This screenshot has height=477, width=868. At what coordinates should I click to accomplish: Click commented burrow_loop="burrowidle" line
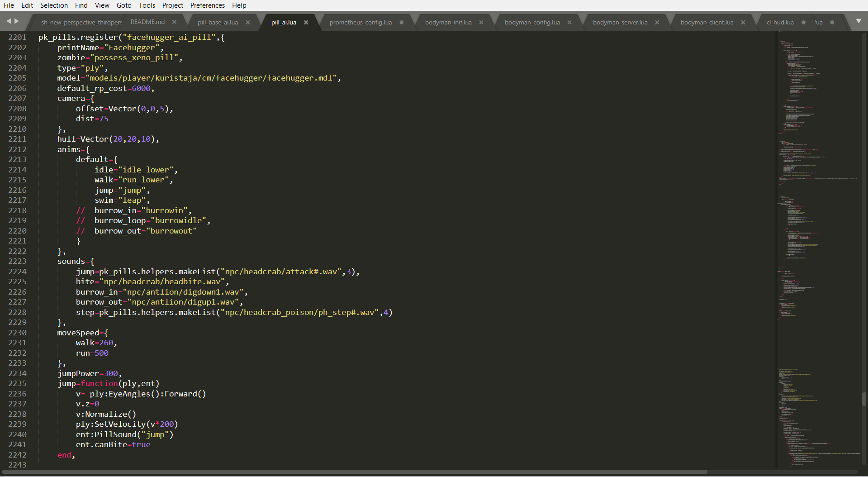click(x=143, y=220)
